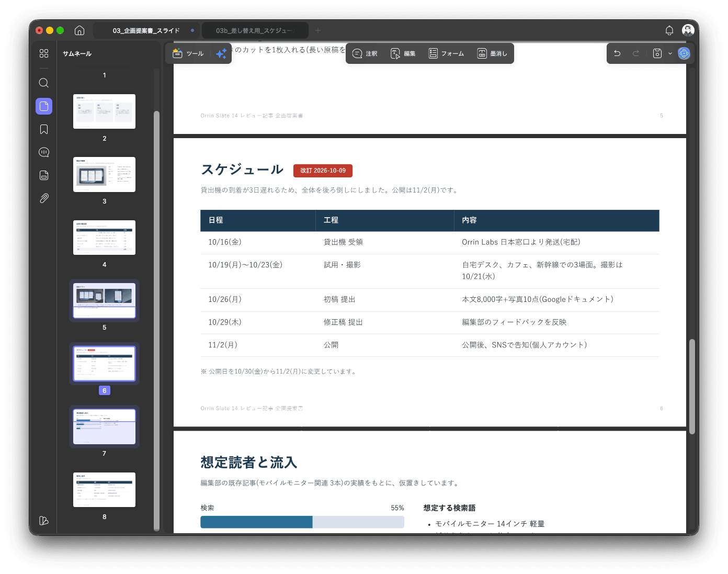Select page 8 thumbnail
Image resolution: width=728 pixels, height=574 pixels.
[x=104, y=490]
